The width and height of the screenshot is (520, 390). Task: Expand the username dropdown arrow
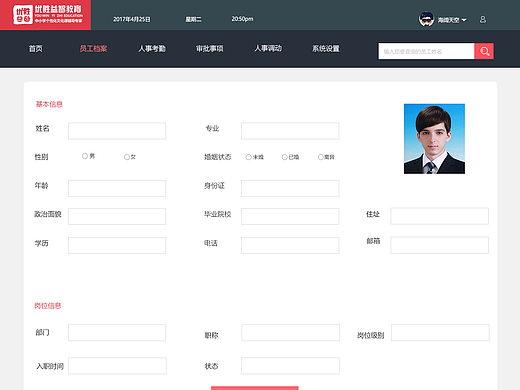tap(464, 20)
